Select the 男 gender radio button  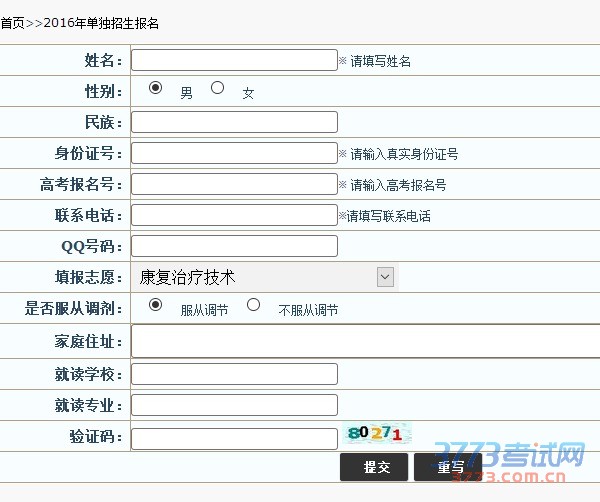coord(156,88)
